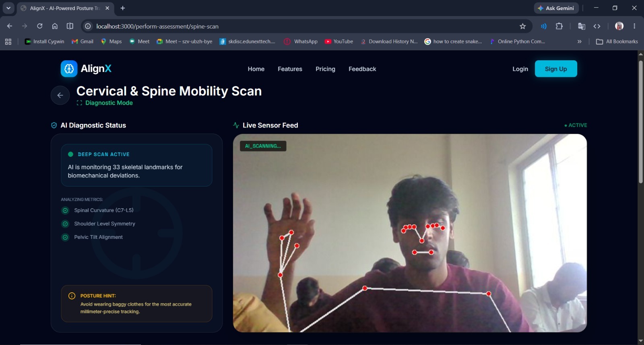Click Spinal Curvature (C7-L5) check icon
Image resolution: width=644 pixels, height=345 pixels.
point(65,210)
